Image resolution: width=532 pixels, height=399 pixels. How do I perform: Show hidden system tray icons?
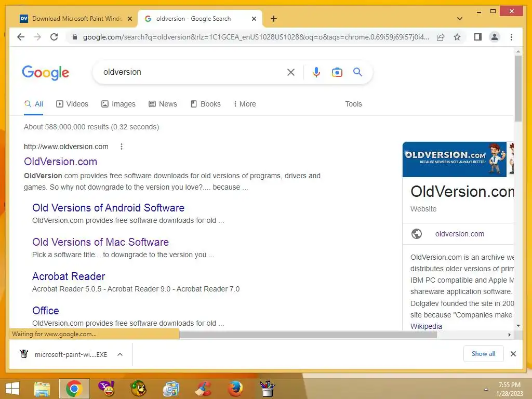coord(486,389)
